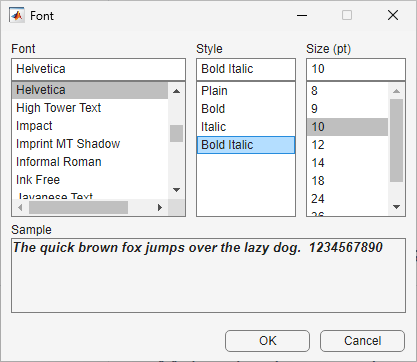Click font list scroll left arrow
The image size is (417, 362).
[20, 207]
